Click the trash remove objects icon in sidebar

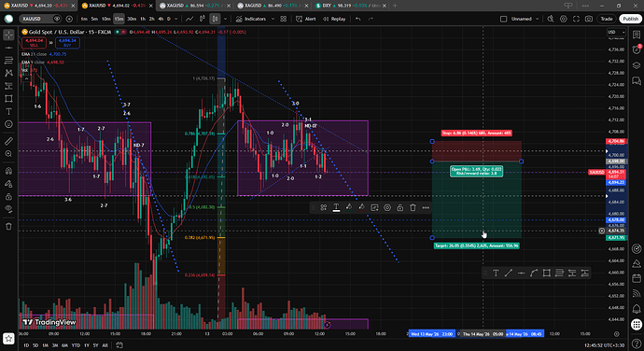pos(8,226)
